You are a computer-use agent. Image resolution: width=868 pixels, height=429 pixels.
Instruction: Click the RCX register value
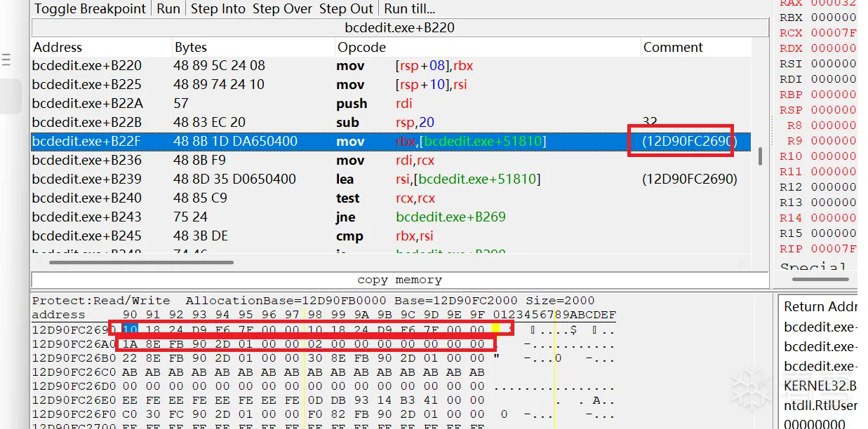click(834, 33)
